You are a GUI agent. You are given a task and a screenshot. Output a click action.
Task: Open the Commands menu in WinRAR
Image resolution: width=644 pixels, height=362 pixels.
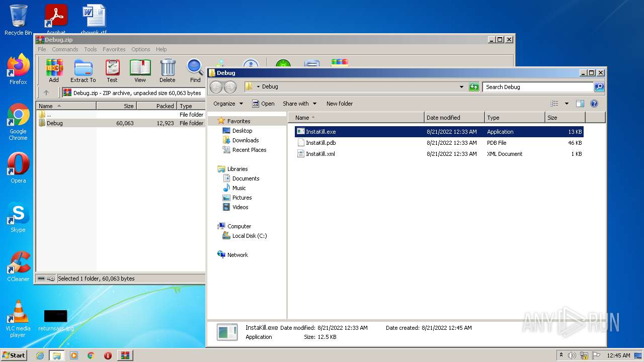pyautogui.click(x=65, y=49)
